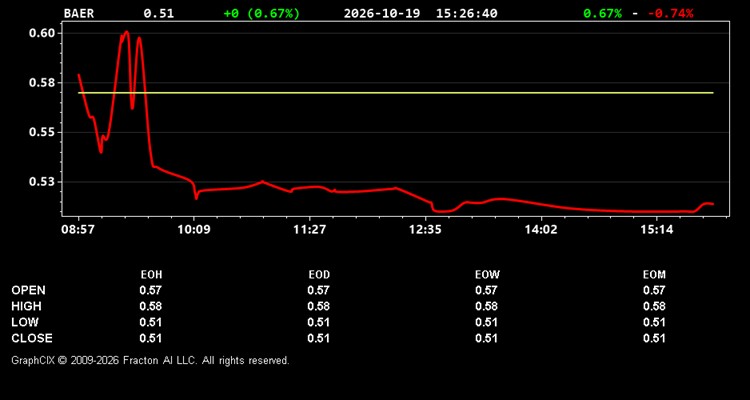Click the EOD close value 0.51

(319, 338)
